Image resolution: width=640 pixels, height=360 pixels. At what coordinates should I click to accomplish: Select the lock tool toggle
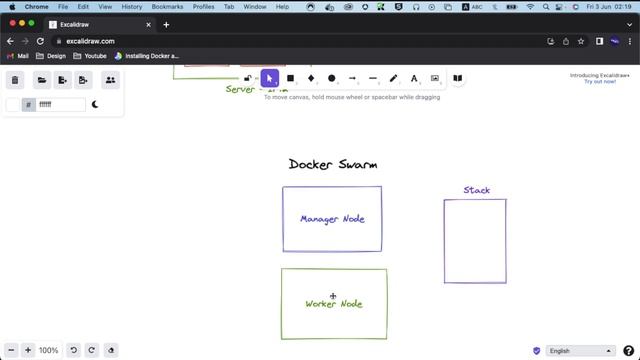248,78
